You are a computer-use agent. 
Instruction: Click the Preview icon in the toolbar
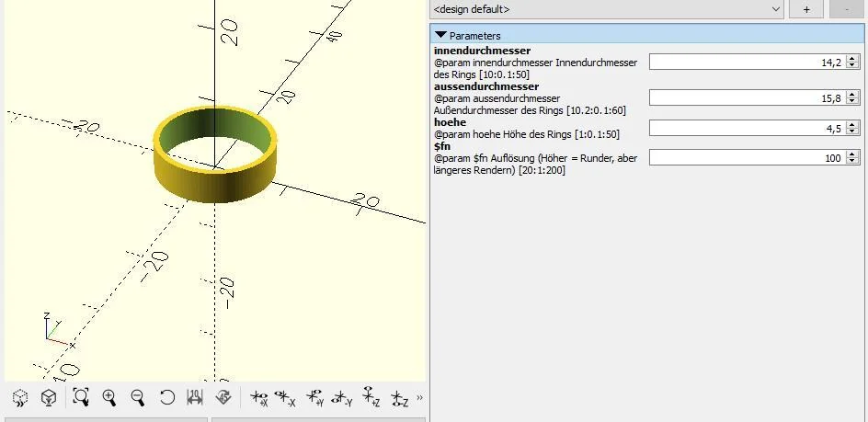point(20,398)
